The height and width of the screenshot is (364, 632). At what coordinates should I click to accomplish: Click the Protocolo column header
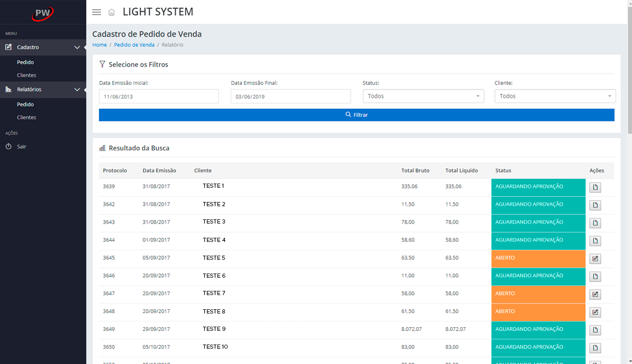point(115,170)
